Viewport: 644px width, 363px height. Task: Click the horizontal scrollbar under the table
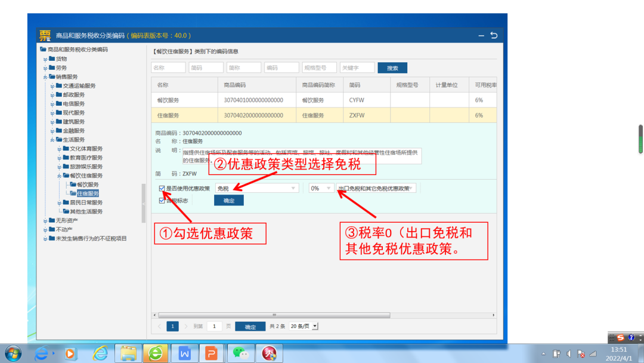(x=274, y=315)
